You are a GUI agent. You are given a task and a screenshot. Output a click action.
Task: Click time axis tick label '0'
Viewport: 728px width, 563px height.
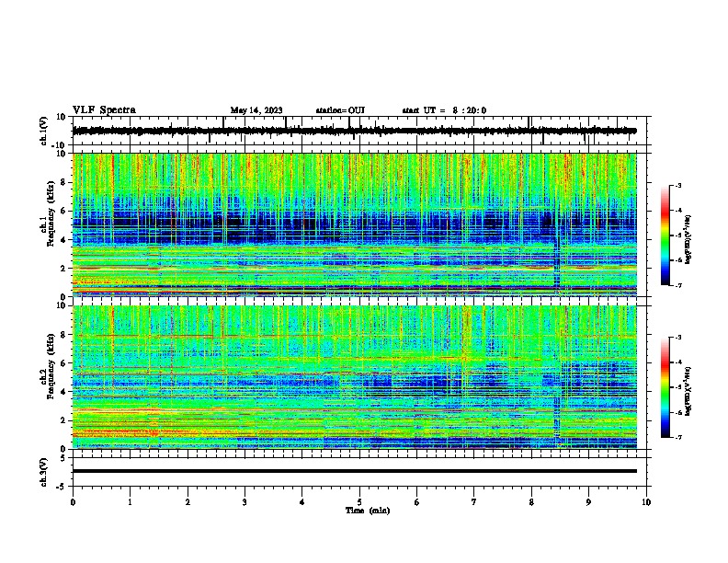click(73, 502)
